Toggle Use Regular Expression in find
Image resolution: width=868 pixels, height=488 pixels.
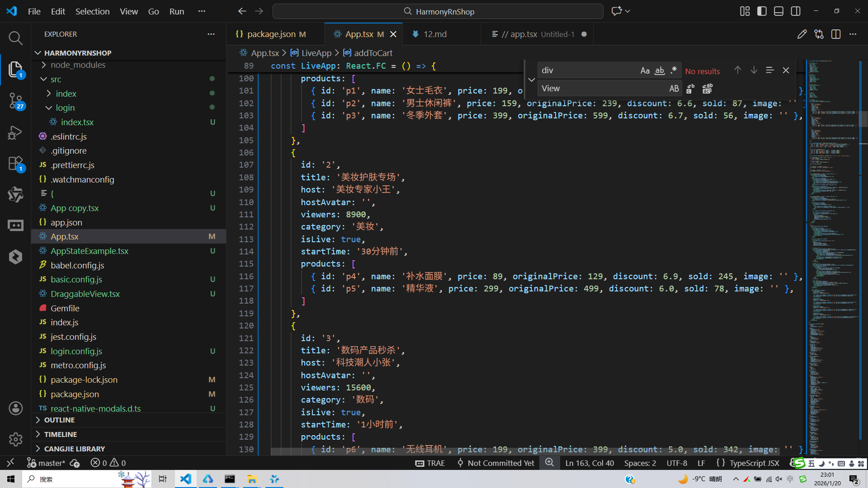pyautogui.click(x=674, y=70)
